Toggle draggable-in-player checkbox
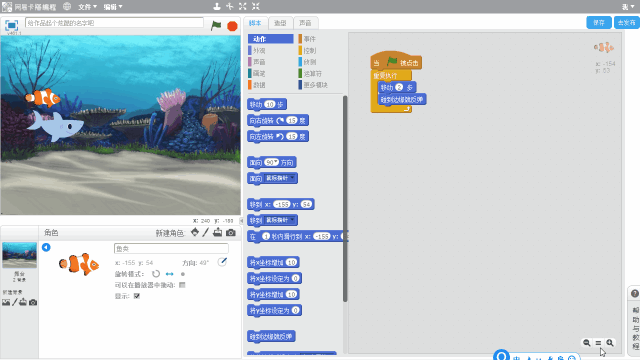640x360 pixels. point(182,285)
